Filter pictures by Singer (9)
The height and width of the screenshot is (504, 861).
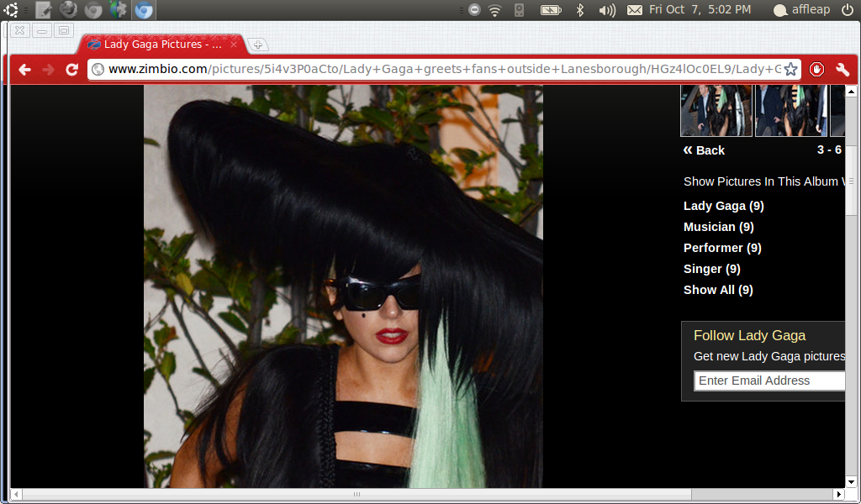tap(712, 269)
